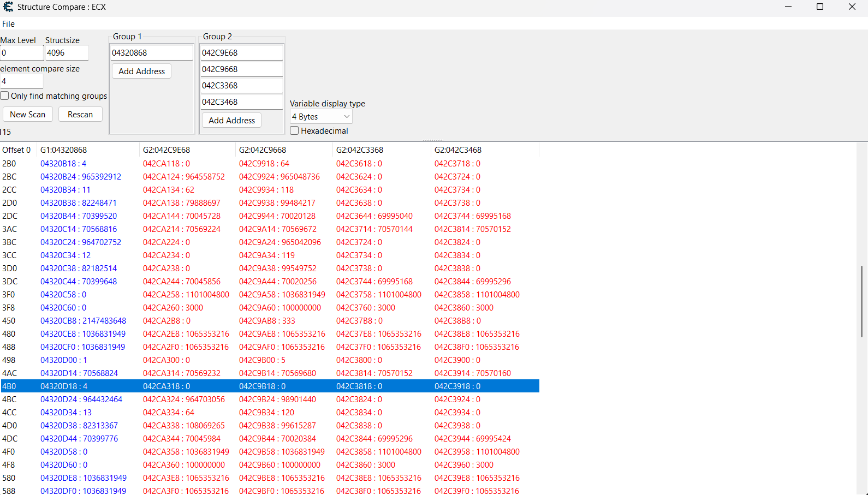The width and height of the screenshot is (868, 495).
Task: Toggle the Hexadecimal checkbox
Action: click(x=295, y=131)
